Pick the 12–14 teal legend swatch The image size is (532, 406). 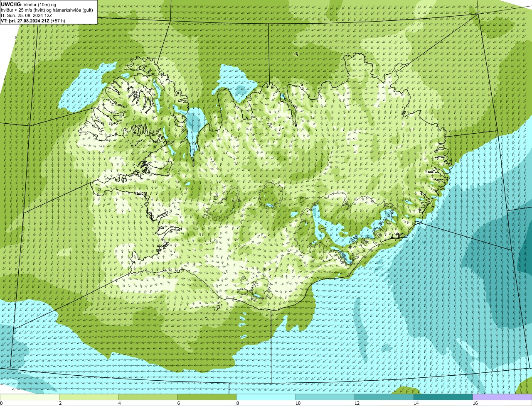click(x=384, y=397)
